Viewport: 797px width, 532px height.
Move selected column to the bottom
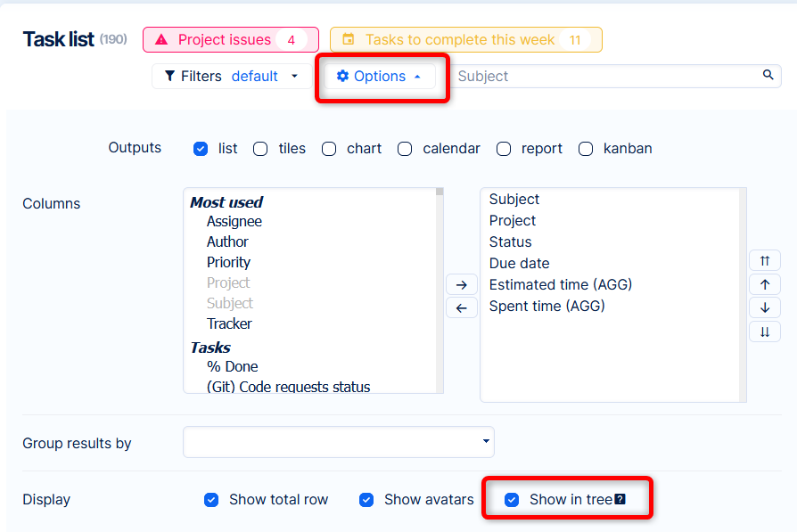point(765,331)
